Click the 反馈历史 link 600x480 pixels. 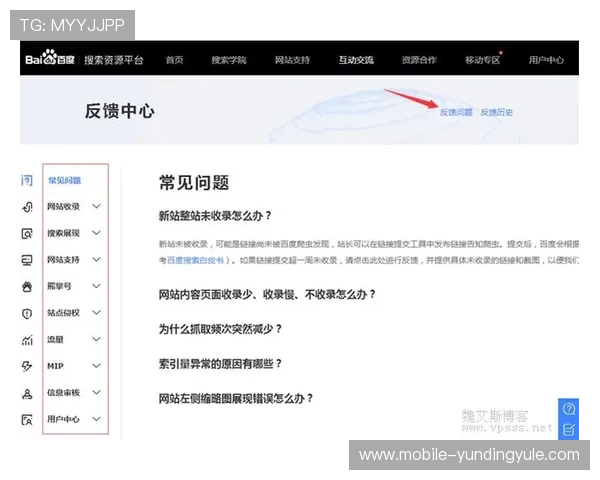[497, 112]
